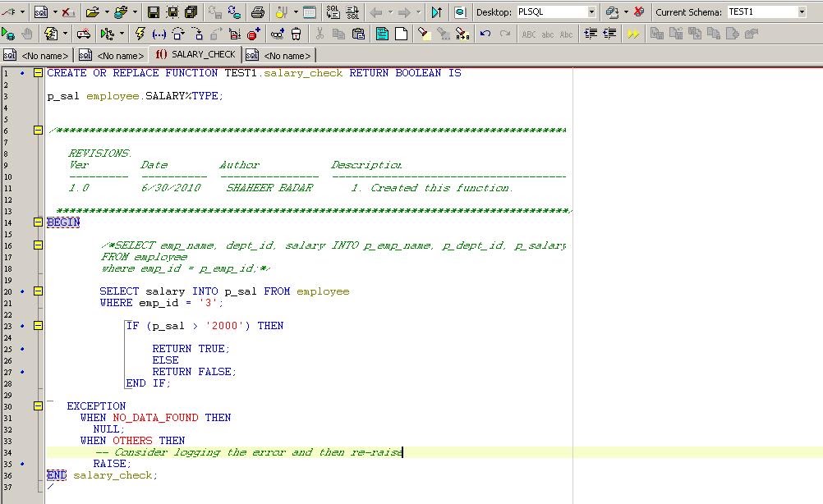Click the Save As icon
823x504 pixels.
pyautogui.click(x=172, y=11)
